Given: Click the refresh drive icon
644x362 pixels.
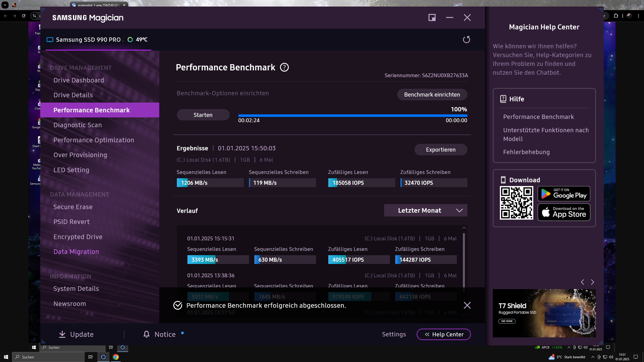Looking at the screenshot, I should click(x=466, y=39).
